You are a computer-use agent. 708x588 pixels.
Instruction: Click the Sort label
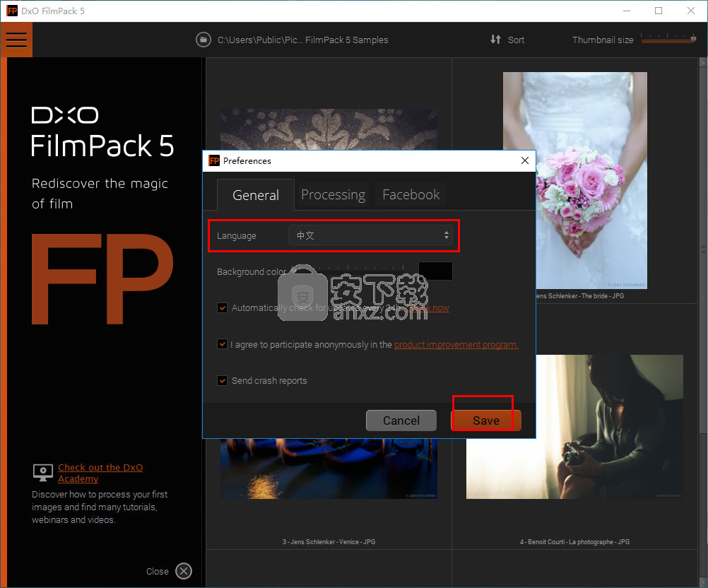(516, 40)
